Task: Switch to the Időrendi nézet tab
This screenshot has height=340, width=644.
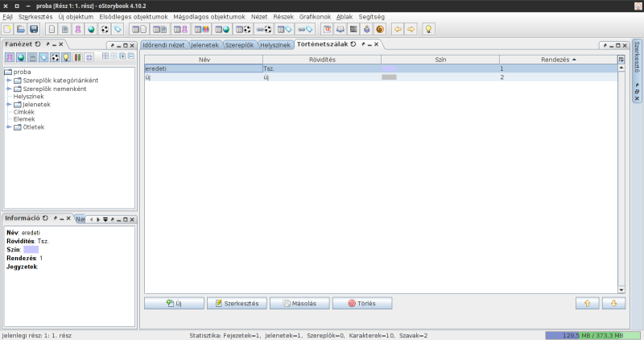Action: pyautogui.click(x=163, y=44)
